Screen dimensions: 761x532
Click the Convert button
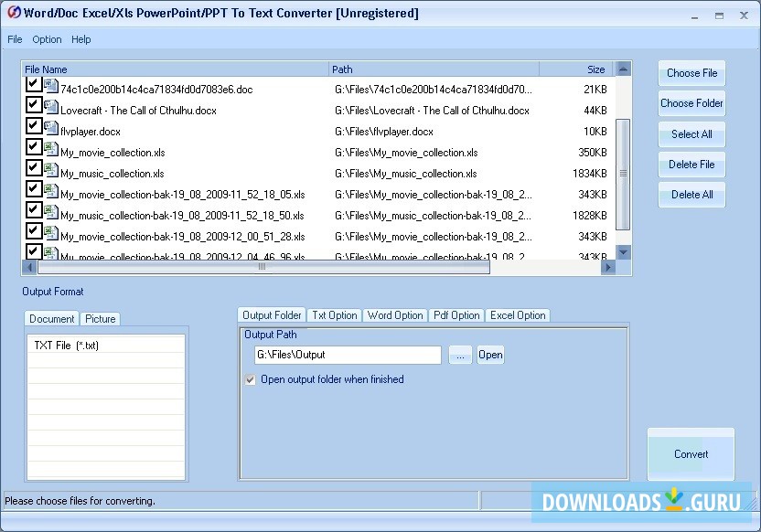click(x=691, y=454)
